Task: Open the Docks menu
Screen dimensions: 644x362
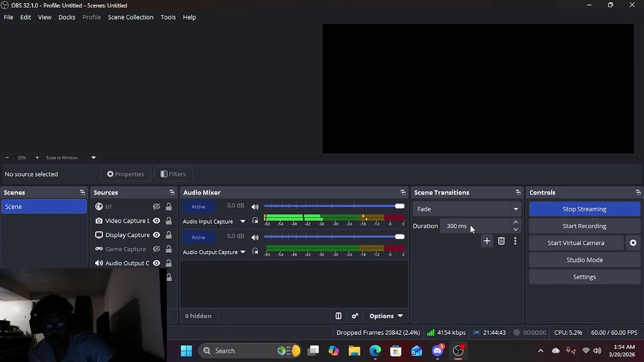Action: (x=67, y=17)
